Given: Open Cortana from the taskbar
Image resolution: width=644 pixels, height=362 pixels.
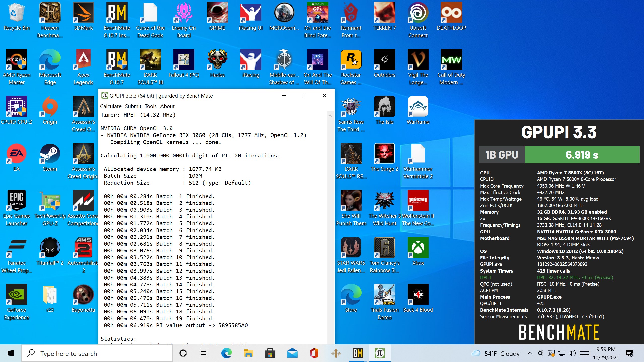Looking at the screenshot, I should click(183, 353).
